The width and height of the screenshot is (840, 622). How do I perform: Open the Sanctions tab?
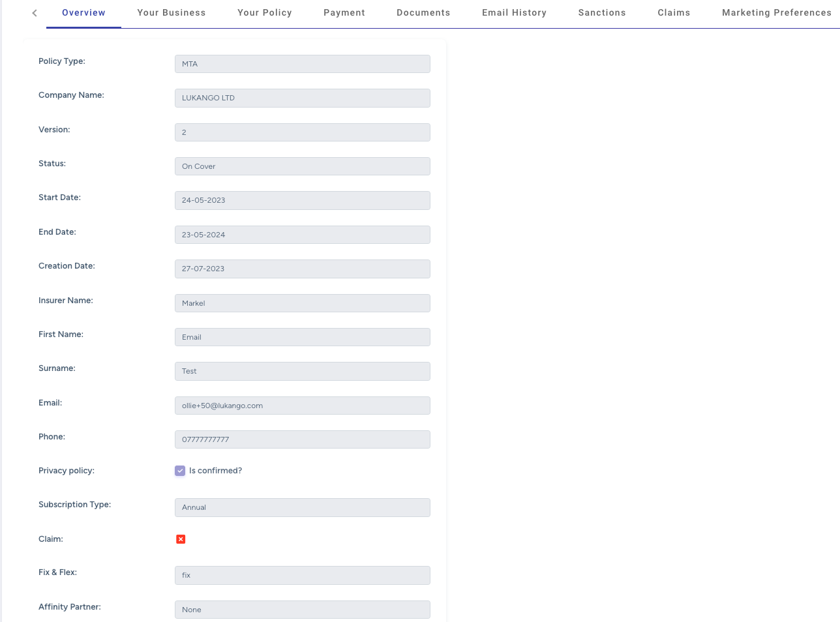point(601,12)
